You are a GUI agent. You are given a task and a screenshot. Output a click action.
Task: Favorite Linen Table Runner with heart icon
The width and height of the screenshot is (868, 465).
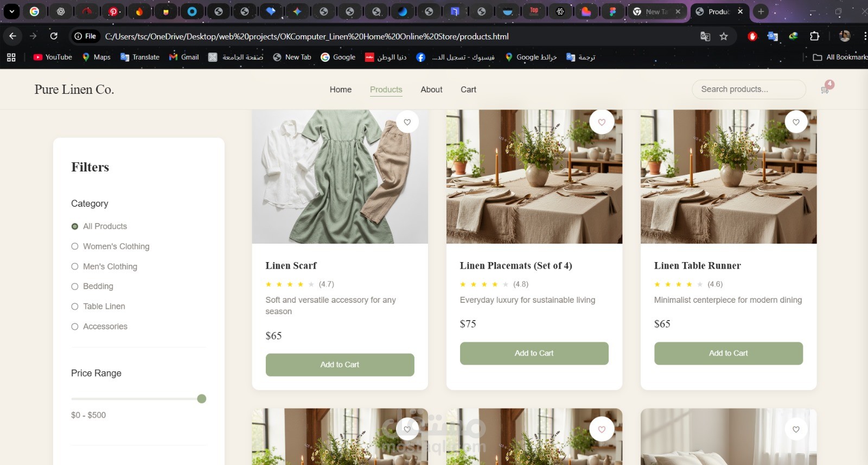[796, 122]
